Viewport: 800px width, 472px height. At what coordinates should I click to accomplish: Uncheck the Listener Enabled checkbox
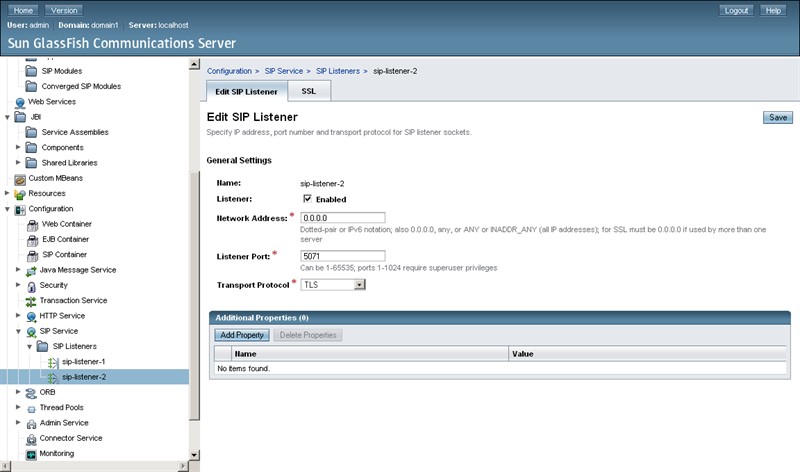(x=307, y=199)
